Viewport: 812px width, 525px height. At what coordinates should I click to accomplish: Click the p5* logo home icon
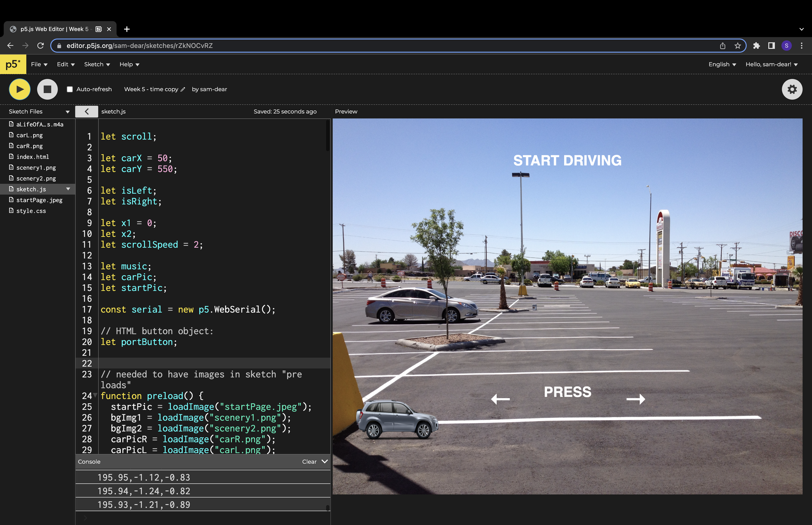13,64
